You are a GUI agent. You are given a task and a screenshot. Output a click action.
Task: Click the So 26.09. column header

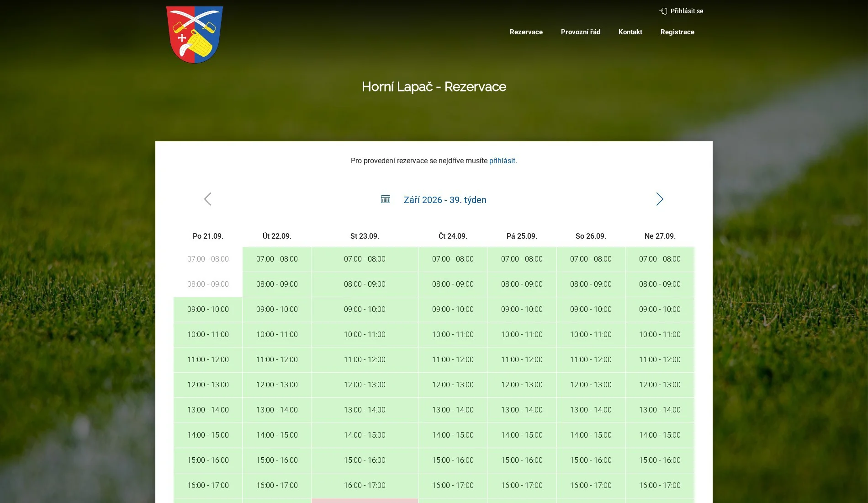coord(591,236)
